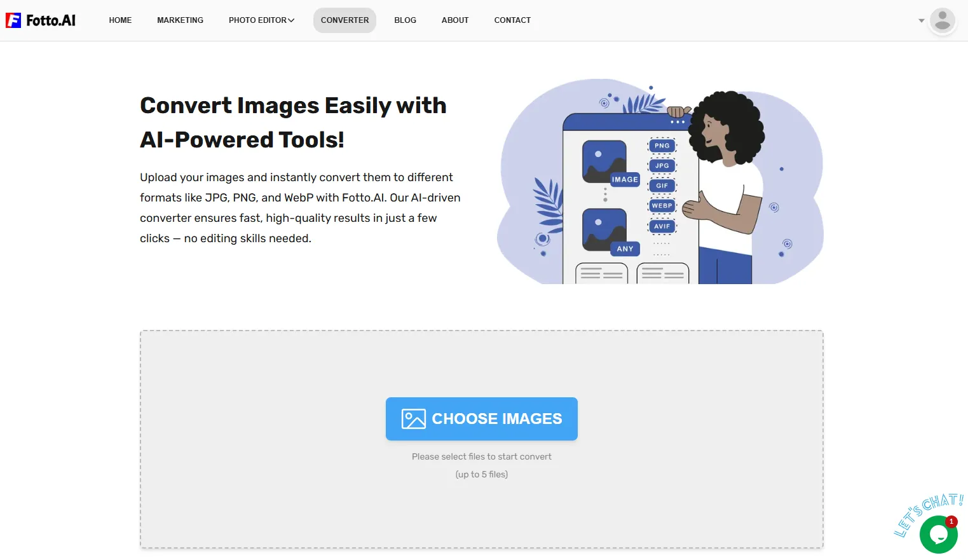Open the Blog page link
This screenshot has width=968, height=560.
coord(405,20)
